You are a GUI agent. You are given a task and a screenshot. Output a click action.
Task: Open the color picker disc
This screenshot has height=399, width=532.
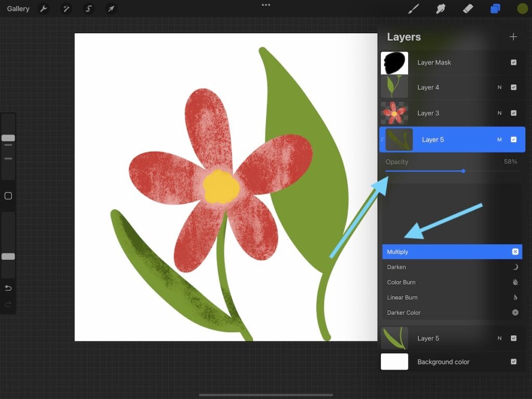click(521, 8)
